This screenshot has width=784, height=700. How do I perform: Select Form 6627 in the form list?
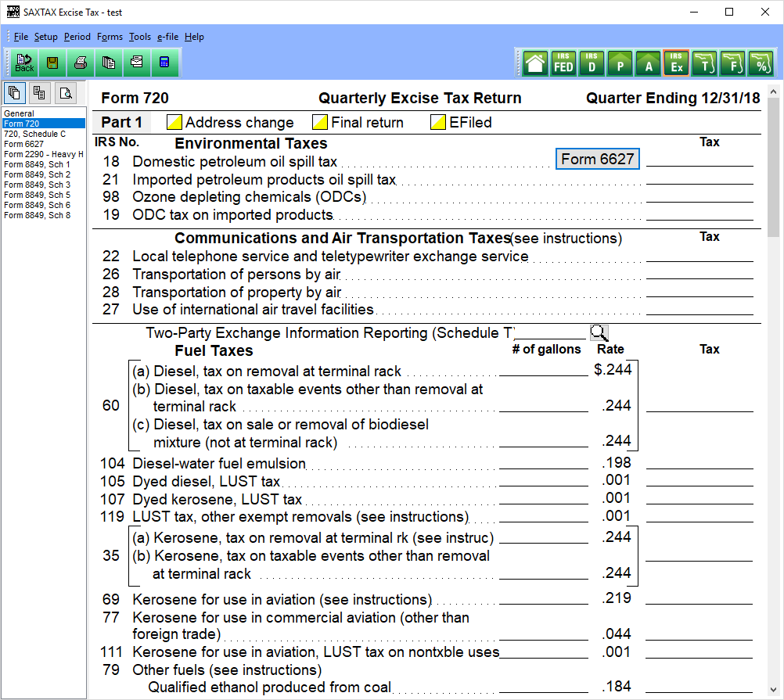(x=44, y=144)
